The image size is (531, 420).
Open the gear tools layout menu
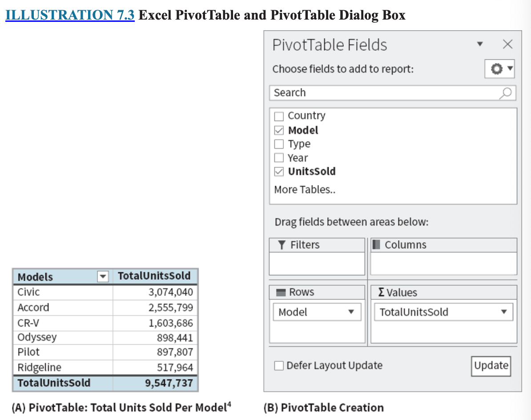pyautogui.click(x=499, y=69)
